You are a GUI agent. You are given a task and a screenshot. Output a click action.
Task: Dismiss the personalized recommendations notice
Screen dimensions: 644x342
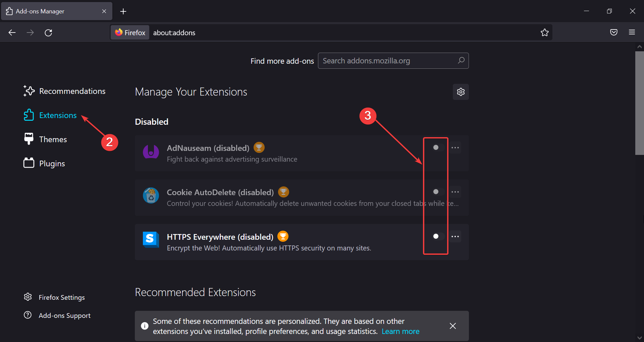click(x=452, y=326)
